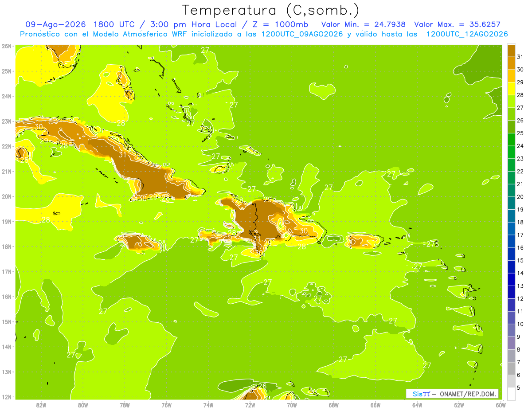Click the "Valor Max. = 35.6257" readout

tap(458, 24)
